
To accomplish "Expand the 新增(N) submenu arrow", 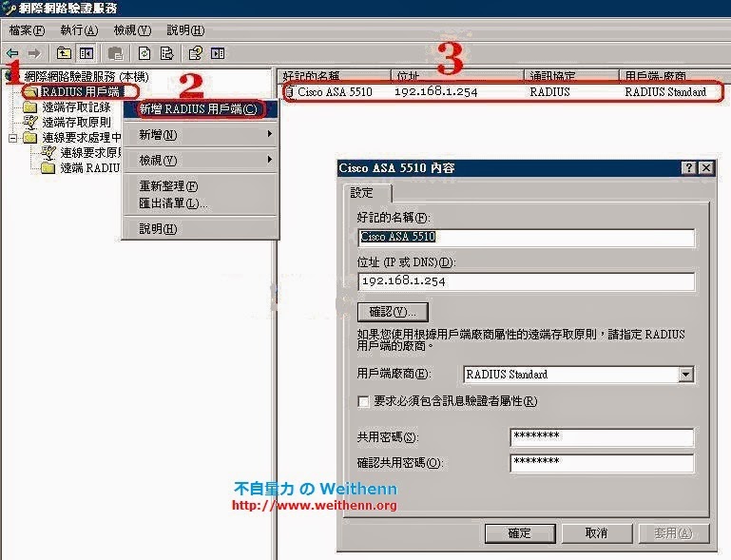I will point(269,134).
